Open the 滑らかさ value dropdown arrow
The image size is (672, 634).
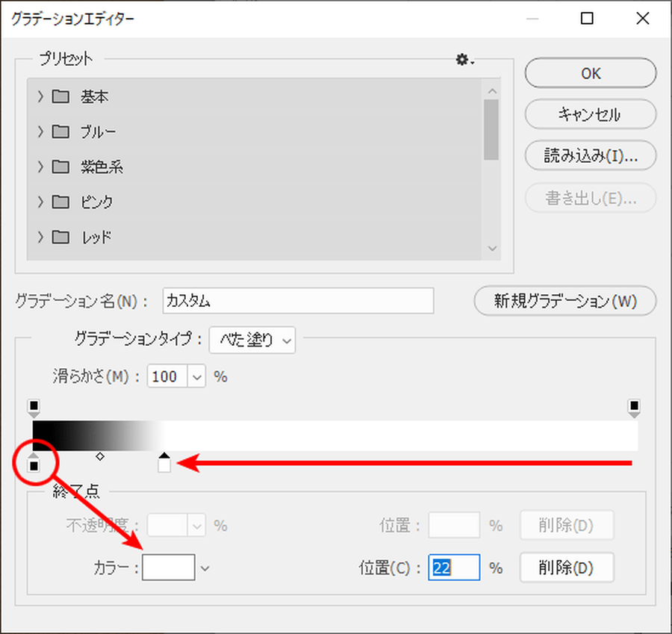196,377
